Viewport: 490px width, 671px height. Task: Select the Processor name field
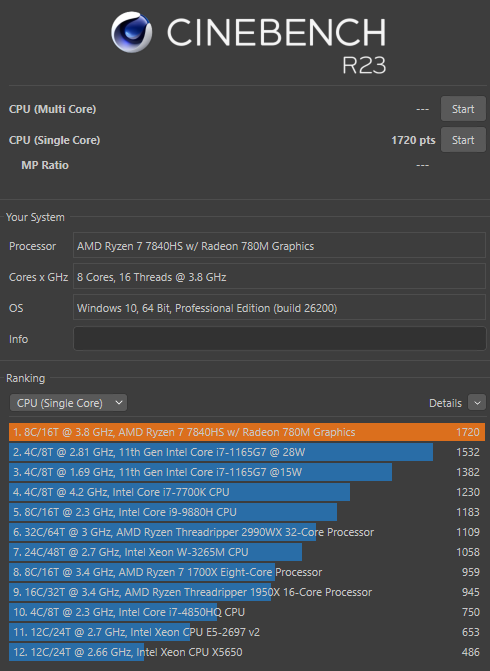279,246
